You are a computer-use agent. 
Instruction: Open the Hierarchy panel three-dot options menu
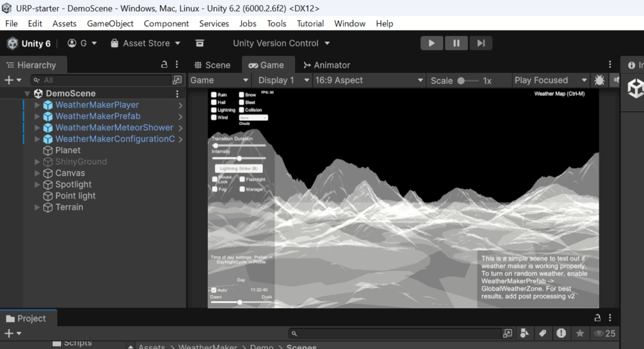point(177,65)
